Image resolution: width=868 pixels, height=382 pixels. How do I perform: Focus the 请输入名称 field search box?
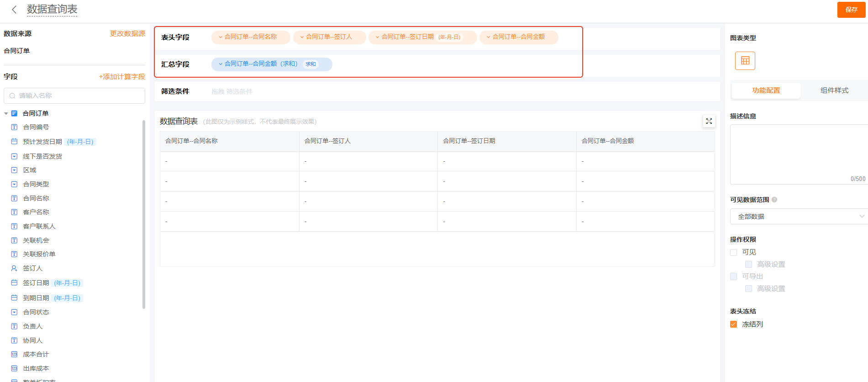point(74,95)
